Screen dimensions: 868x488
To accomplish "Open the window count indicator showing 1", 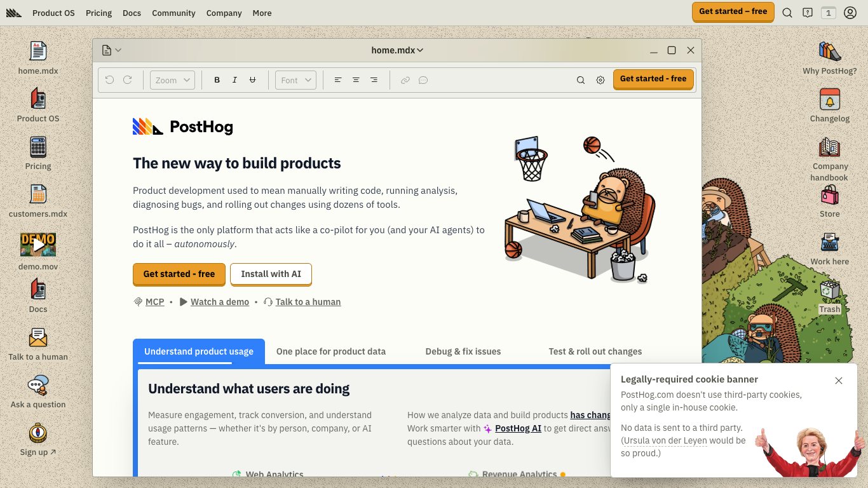I will [x=828, y=13].
